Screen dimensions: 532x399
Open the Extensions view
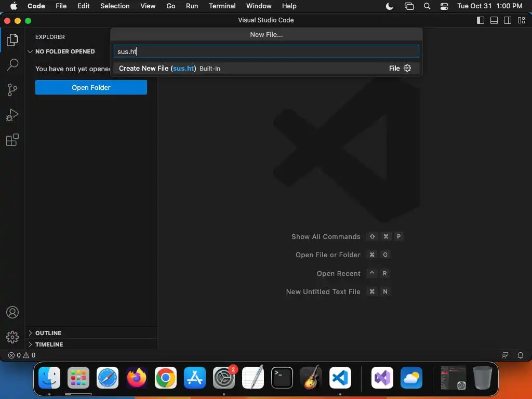12,140
